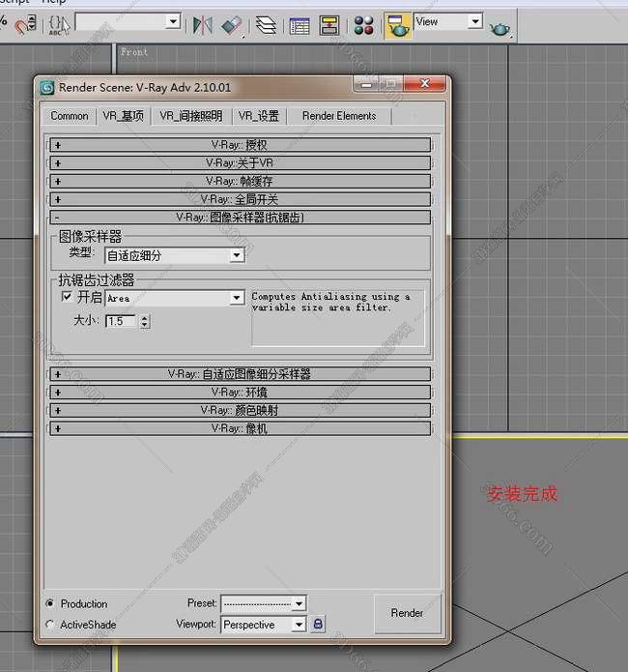Screen dimensions: 628x672
Task: Click the Render Scene window title icon
Action: [46, 88]
